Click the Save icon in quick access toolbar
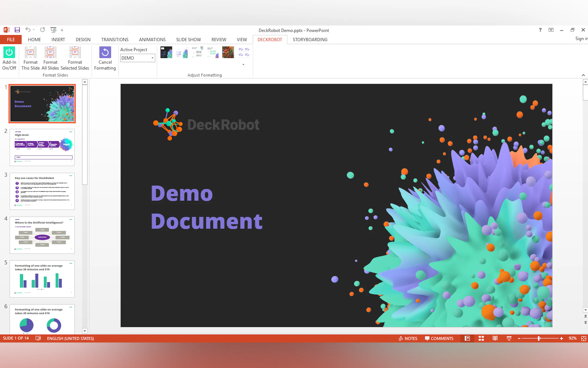This screenshot has width=588, height=368. (17, 30)
